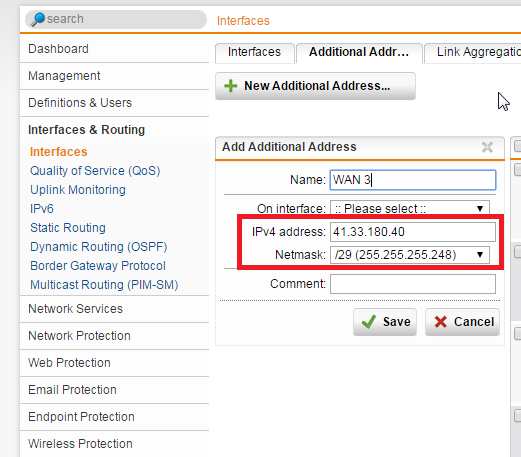
Task: Click the red X Cancel button
Action: (x=462, y=322)
